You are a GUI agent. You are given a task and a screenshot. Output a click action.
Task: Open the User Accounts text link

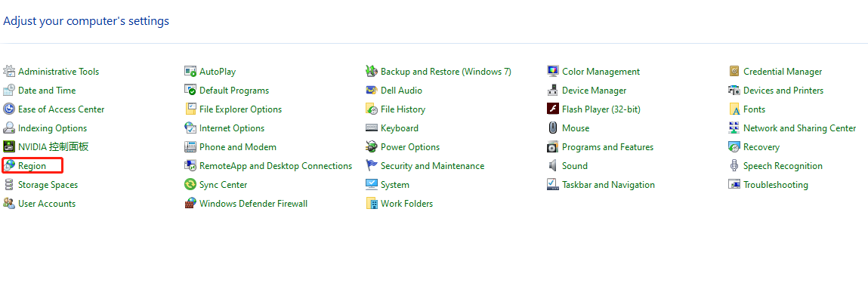click(x=47, y=203)
